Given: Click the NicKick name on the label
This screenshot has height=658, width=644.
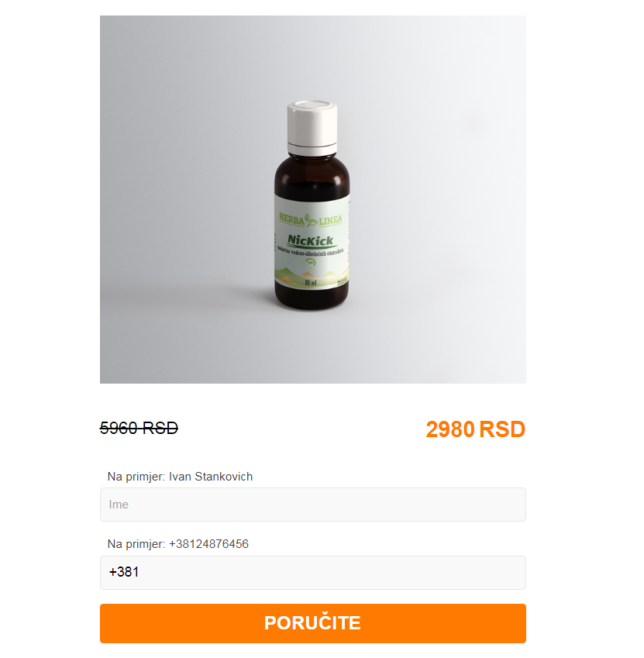Looking at the screenshot, I should coord(311,240).
